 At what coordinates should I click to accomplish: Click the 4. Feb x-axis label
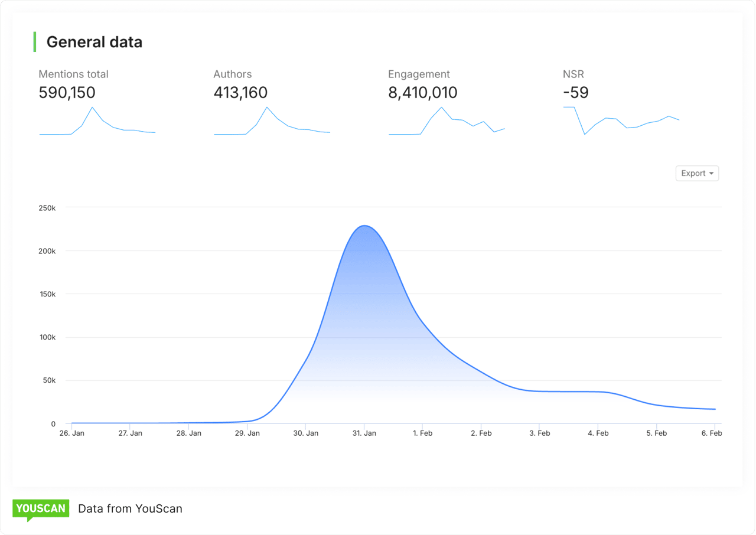598,433
